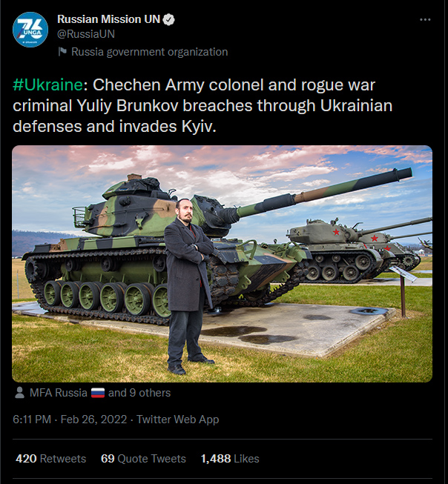Click the Russian flag emoji after MFA Russia

click(x=98, y=393)
